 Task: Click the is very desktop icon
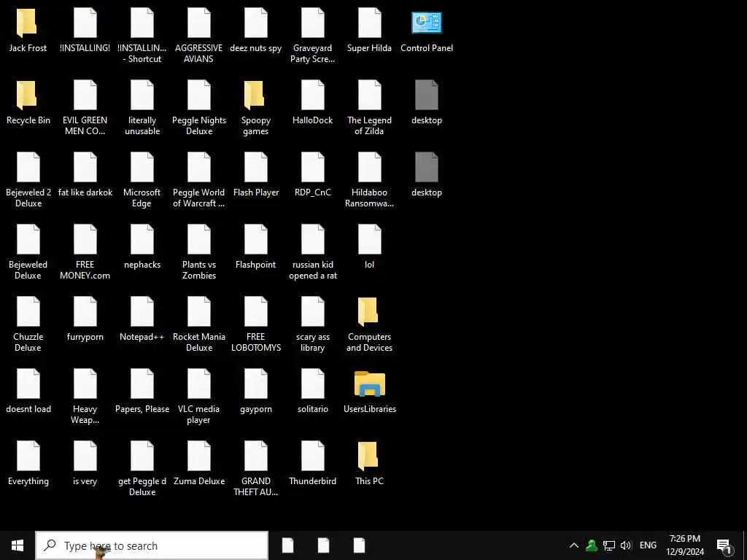pos(85,456)
